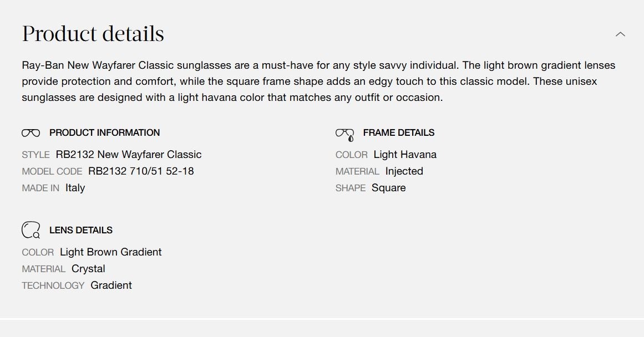Select the FRAME DETAILS section title

coord(398,133)
